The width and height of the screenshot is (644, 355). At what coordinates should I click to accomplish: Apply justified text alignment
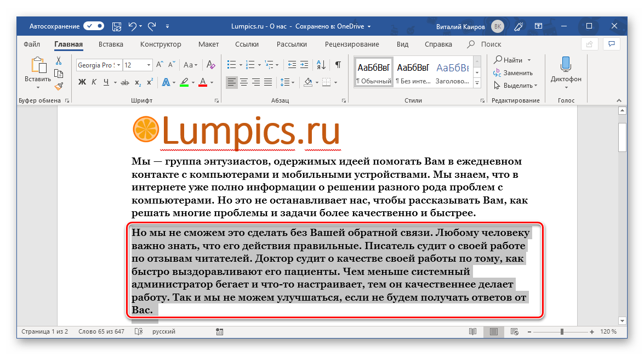268,82
